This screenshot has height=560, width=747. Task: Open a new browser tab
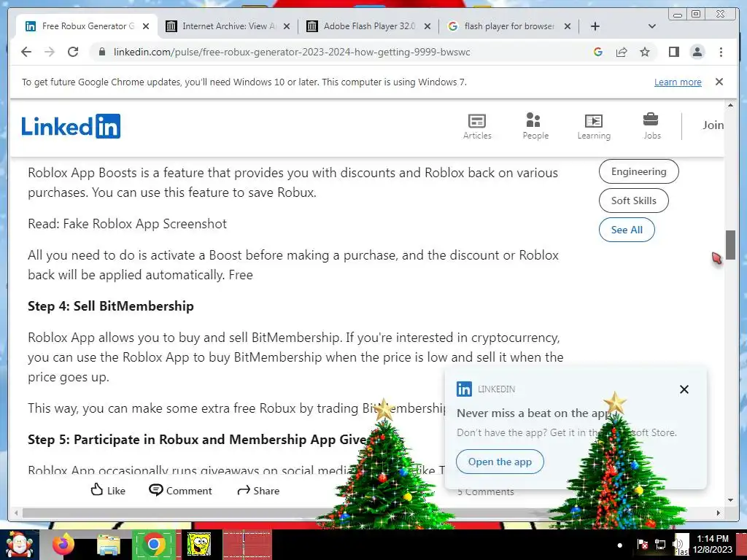[595, 26]
